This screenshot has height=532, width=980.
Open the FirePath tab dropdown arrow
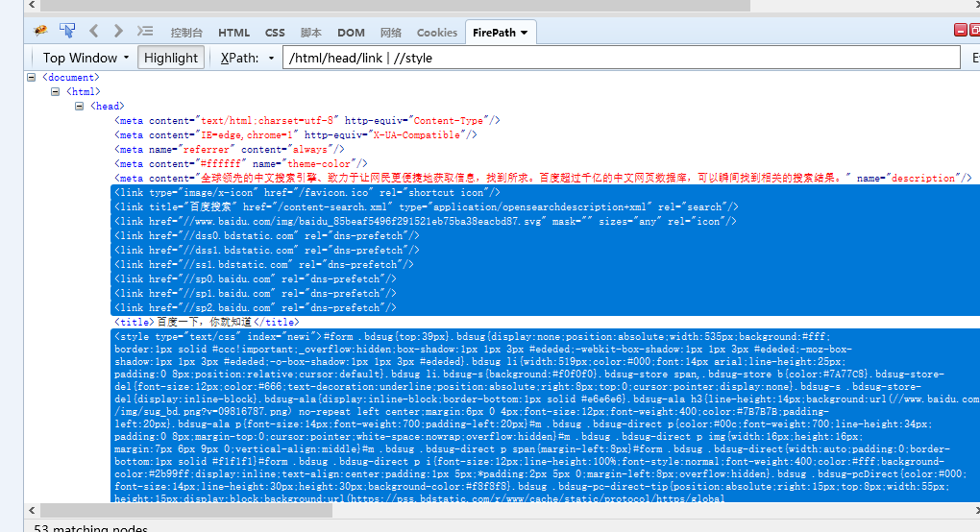(524, 33)
